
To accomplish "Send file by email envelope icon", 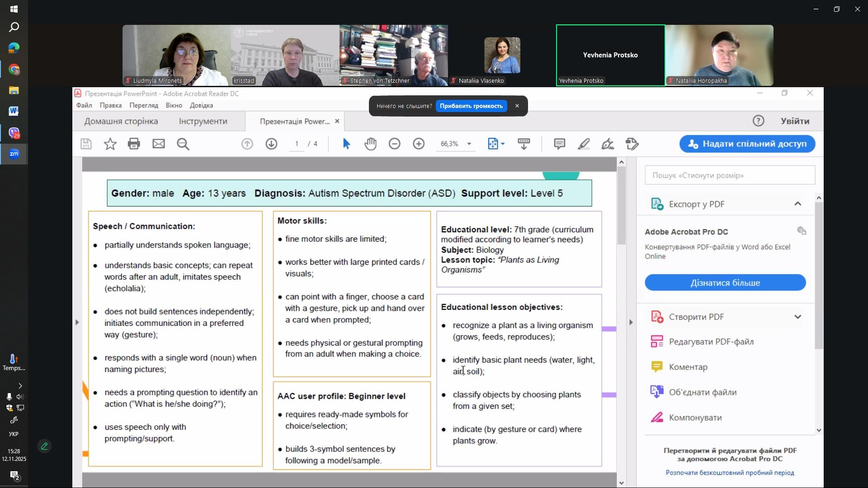I will (x=158, y=144).
